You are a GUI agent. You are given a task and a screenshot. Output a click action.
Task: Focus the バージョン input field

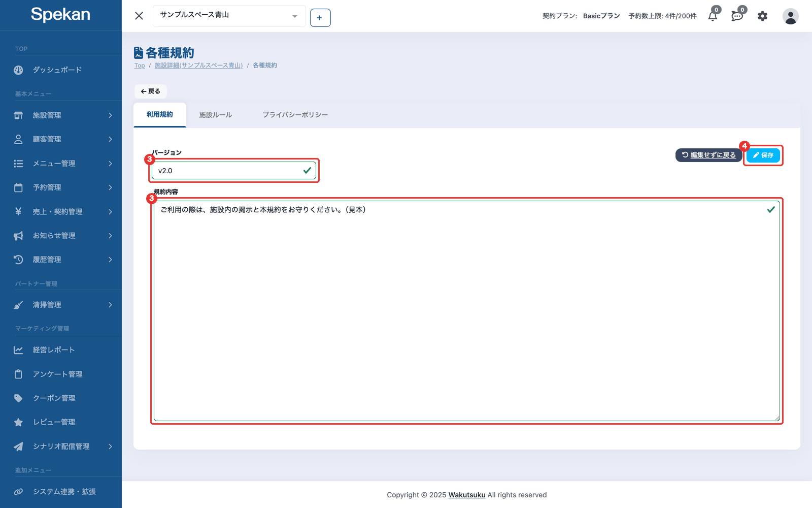(234, 171)
